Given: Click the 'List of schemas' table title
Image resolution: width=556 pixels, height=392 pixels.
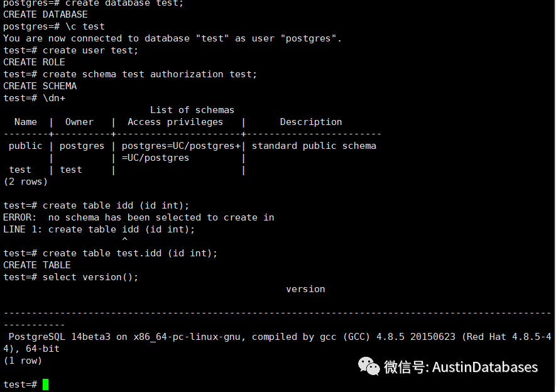Looking at the screenshot, I should click(x=192, y=110).
